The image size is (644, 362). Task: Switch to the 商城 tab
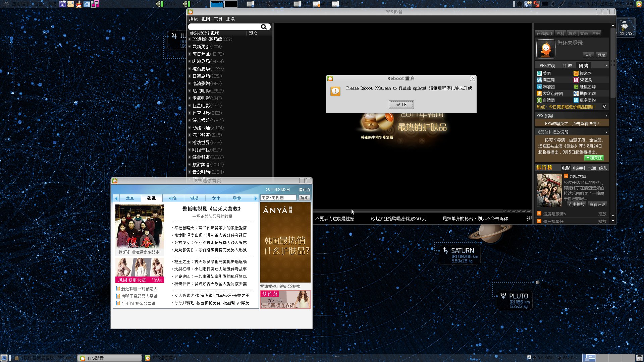tap(567, 66)
